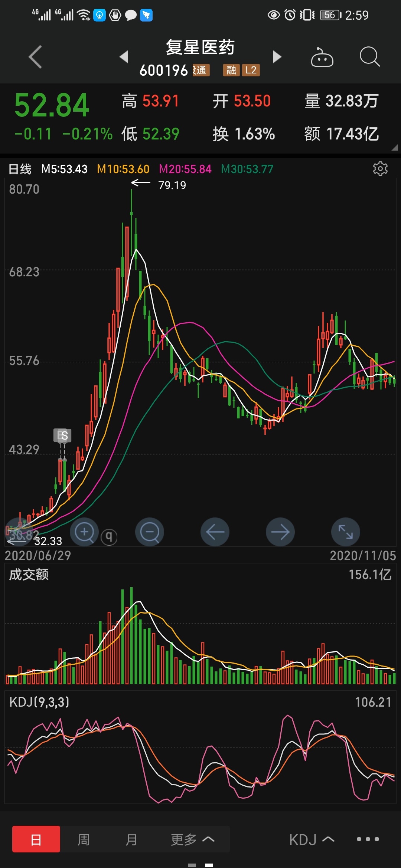Tap the 通 connect badge
This screenshot has height=868, width=401.
coord(201,70)
